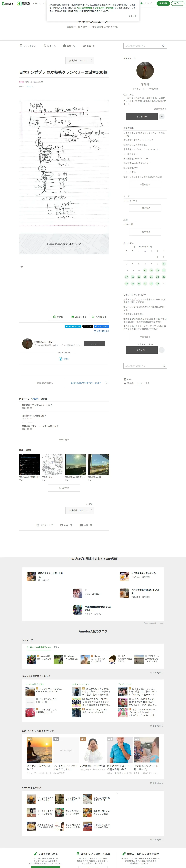Open same-theme article 宇宙企業ノスプートニクスとAA2とは?
This screenshot has width=186, height=868.
pos(40,426)
